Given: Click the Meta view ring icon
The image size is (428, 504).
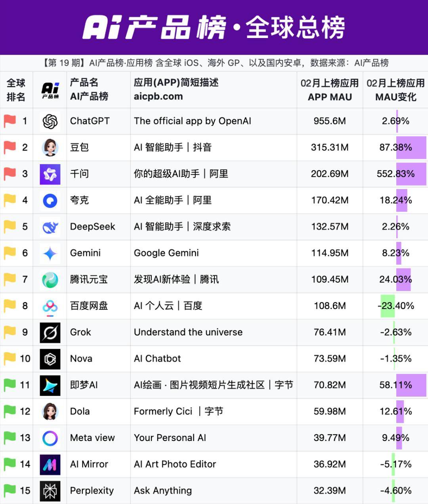Looking at the screenshot, I should (50, 438).
